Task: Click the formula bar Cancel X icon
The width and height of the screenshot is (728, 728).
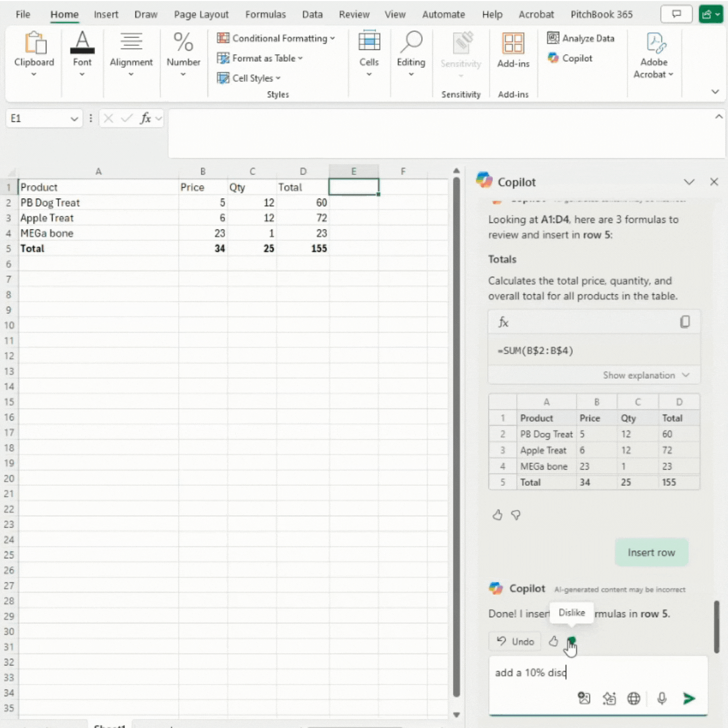Action: click(x=108, y=118)
